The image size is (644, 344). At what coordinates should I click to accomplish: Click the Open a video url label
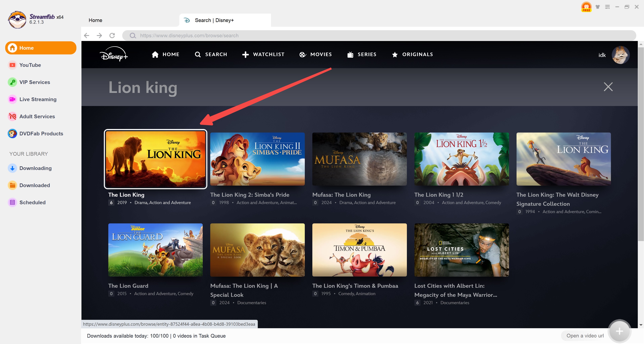585,336
